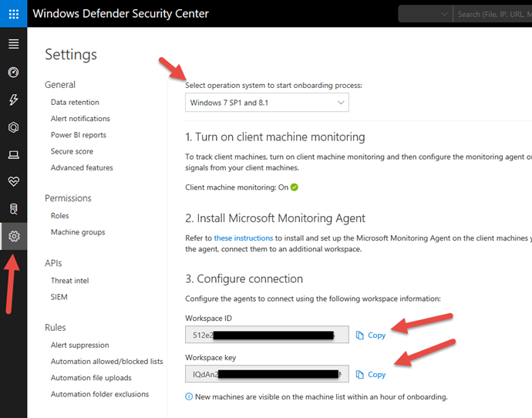Image resolution: width=532 pixels, height=418 pixels.
Task: Click the shield icon in sidebar
Action: (x=13, y=127)
